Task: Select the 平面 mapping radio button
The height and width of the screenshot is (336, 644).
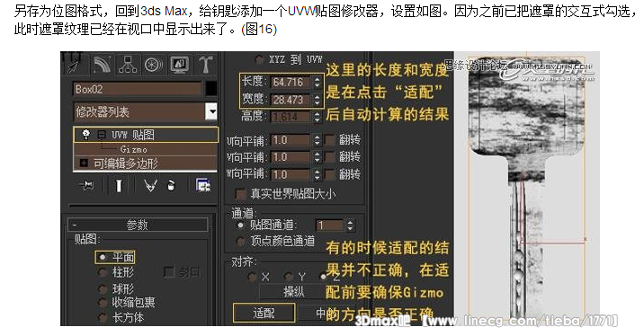Action: point(103,257)
